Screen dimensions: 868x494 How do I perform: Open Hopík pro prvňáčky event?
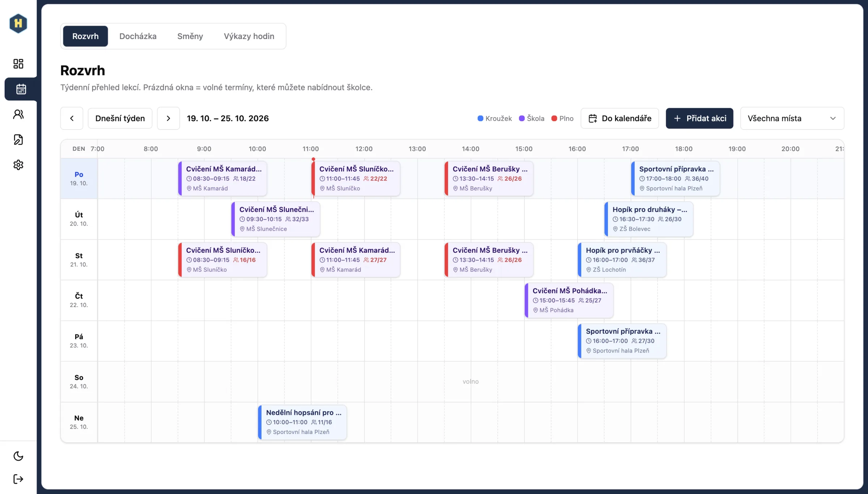click(x=622, y=260)
